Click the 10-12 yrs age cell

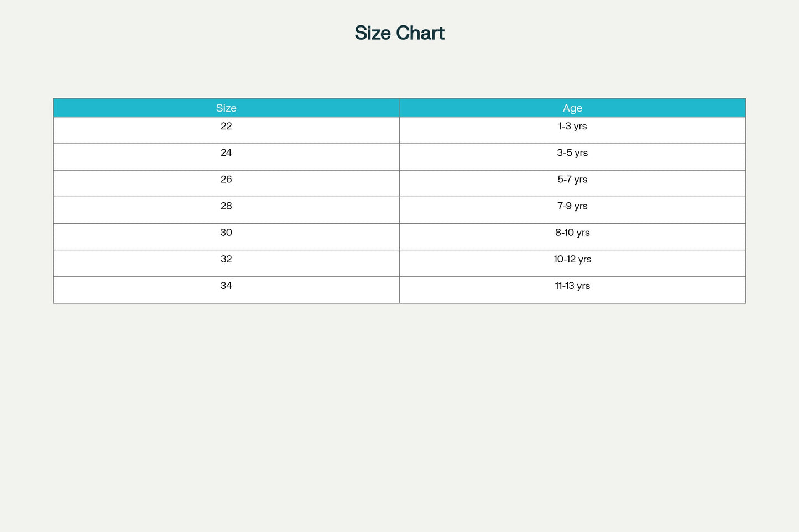coord(572,259)
